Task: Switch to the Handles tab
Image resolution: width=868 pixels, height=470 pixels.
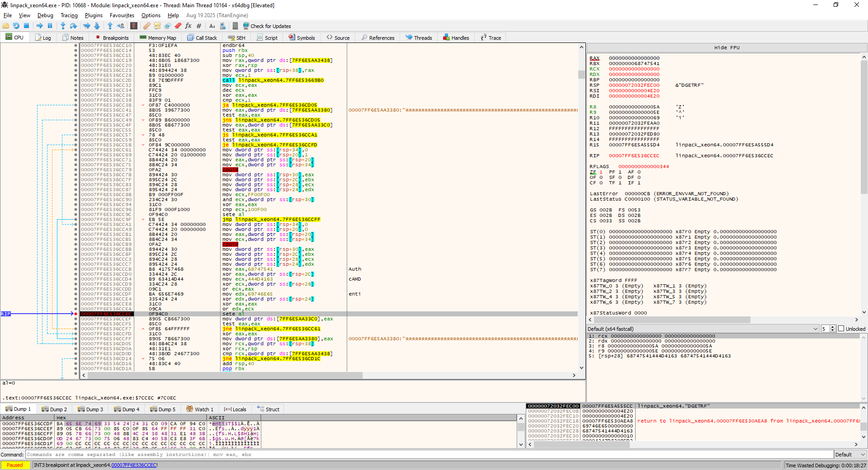Action: pyautogui.click(x=456, y=38)
